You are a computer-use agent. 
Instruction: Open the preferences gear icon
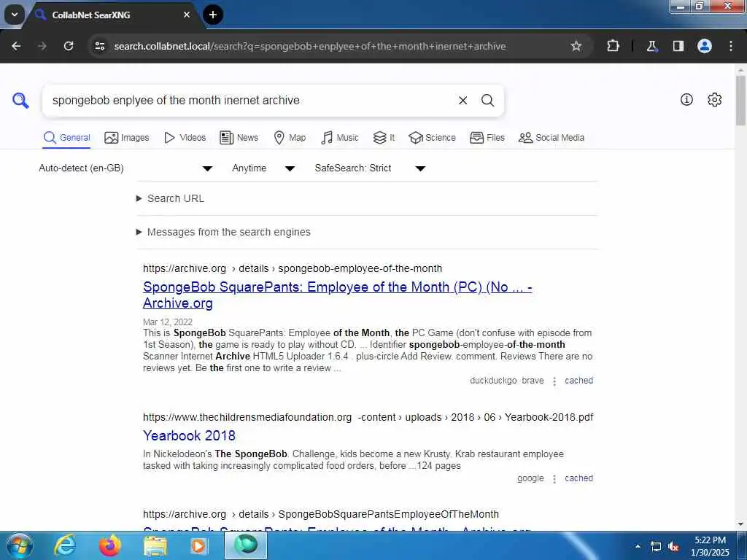click(x=715, y=99)
